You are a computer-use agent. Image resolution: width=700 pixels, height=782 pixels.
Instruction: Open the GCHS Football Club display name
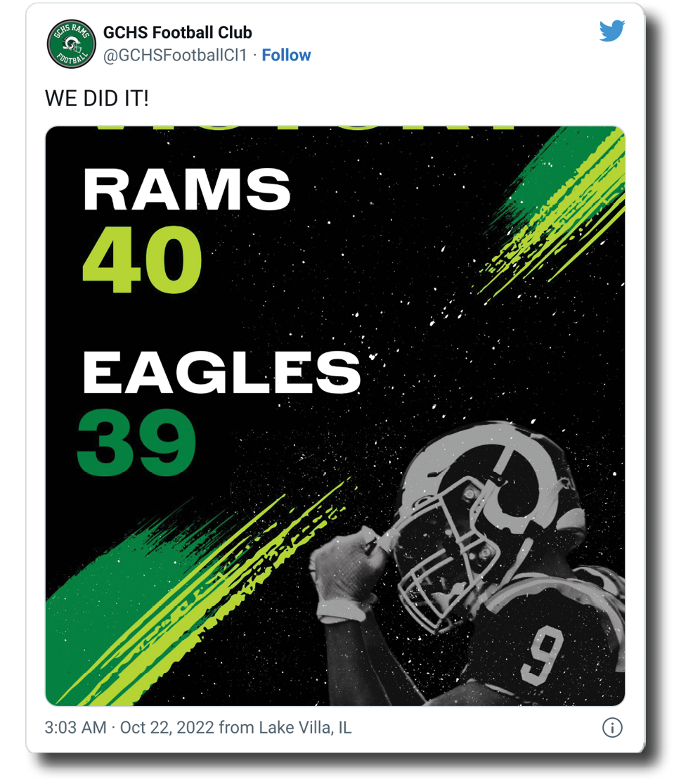coord(177,32)
